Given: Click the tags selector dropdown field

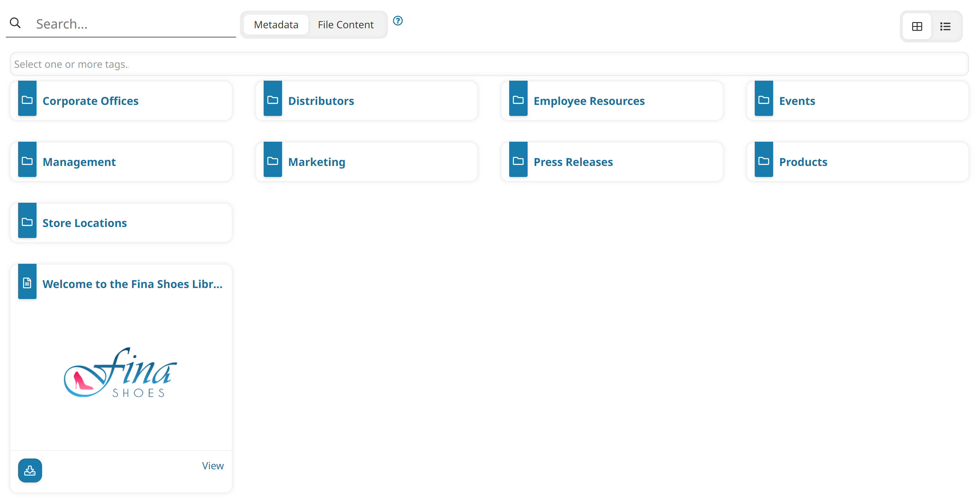Looking at the screenshot, I should tap(489, 63).
